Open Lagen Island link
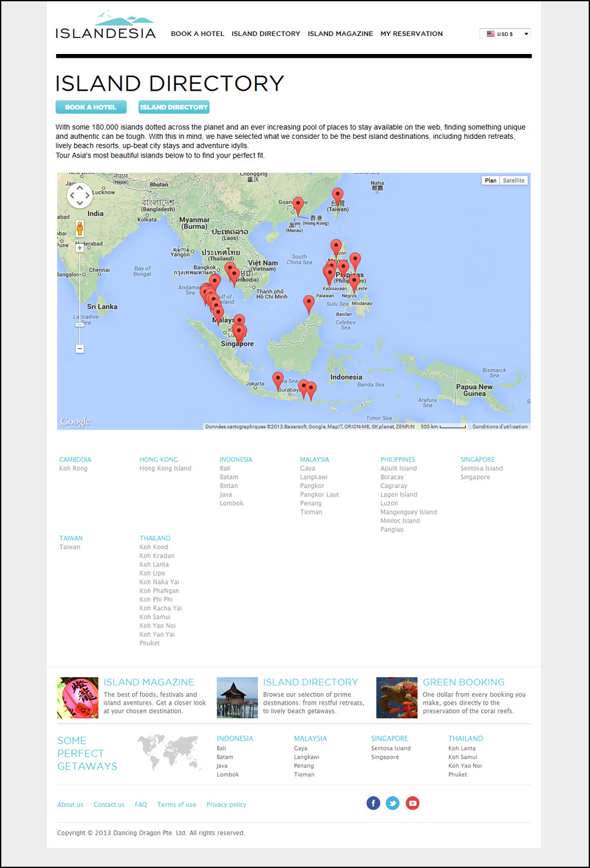This screenshot has width=590, height=868. (x=399, y=495)
